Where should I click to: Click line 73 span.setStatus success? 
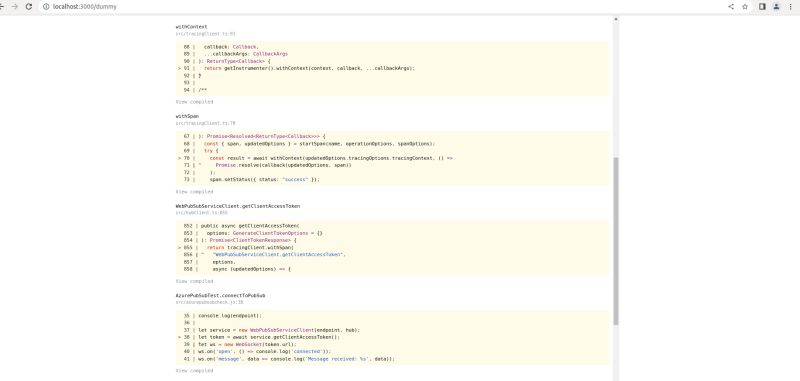(264, 180)
